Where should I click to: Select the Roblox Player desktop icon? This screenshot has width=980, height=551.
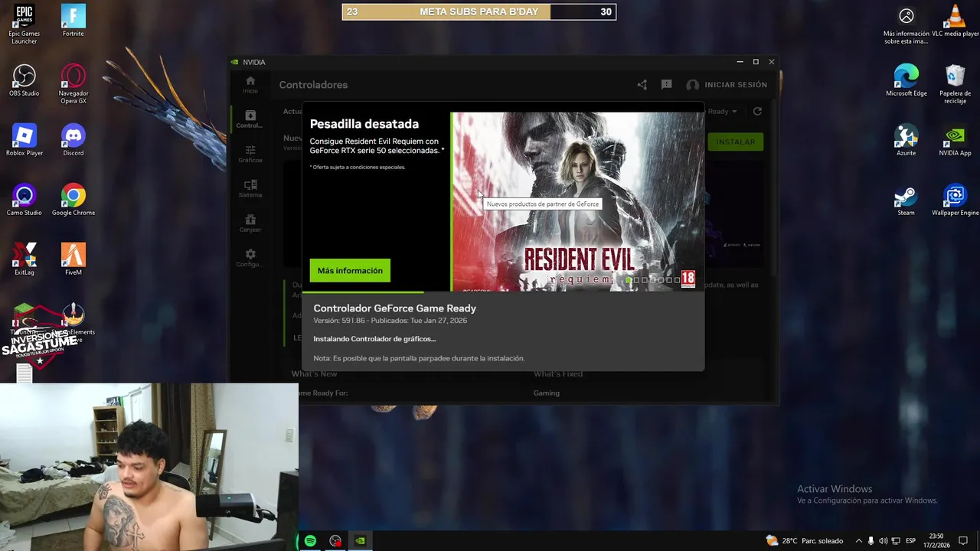24,140
